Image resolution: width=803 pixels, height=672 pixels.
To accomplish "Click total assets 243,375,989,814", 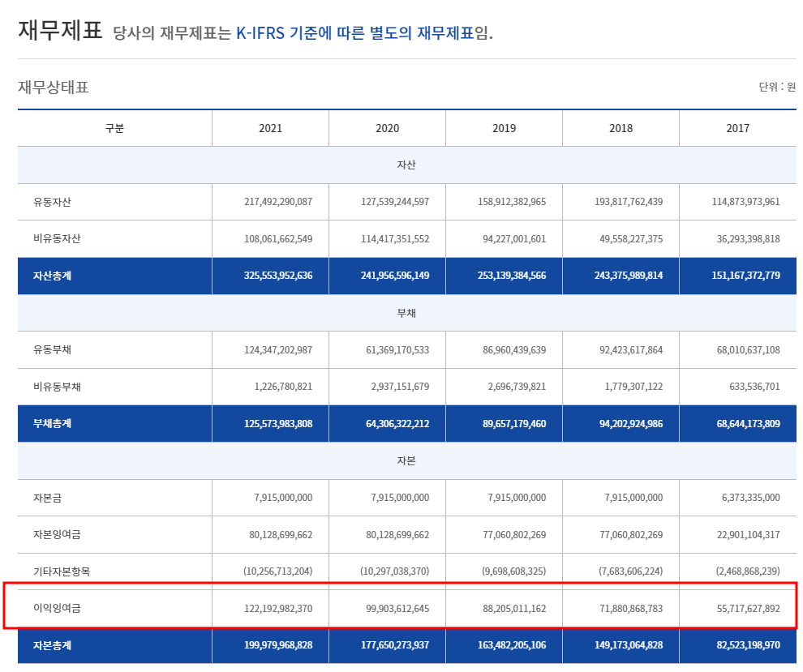I will (x=629, y=276).
